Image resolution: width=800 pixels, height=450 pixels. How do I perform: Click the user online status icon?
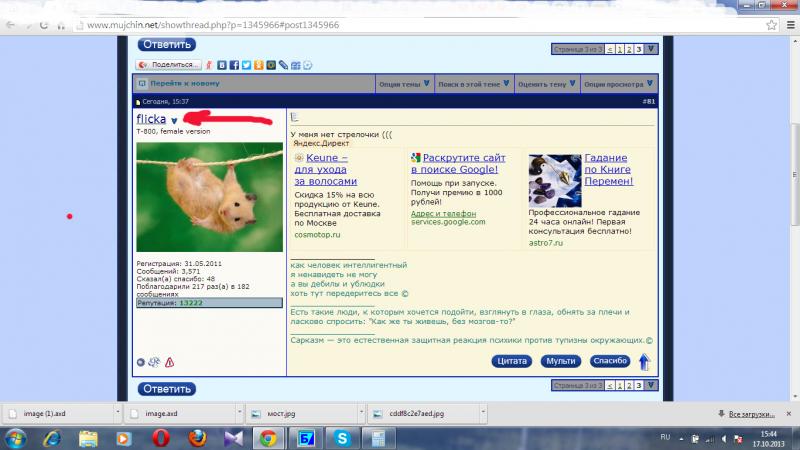click(141, 362)
